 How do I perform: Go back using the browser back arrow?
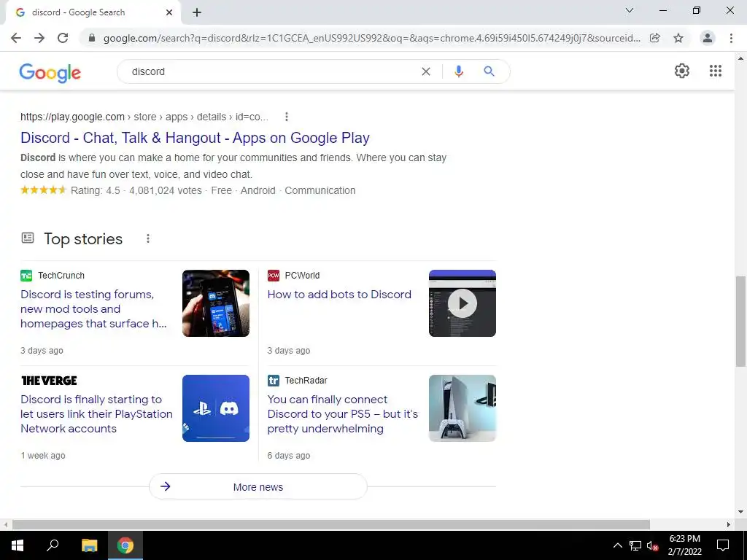click(x=16, y=38)
